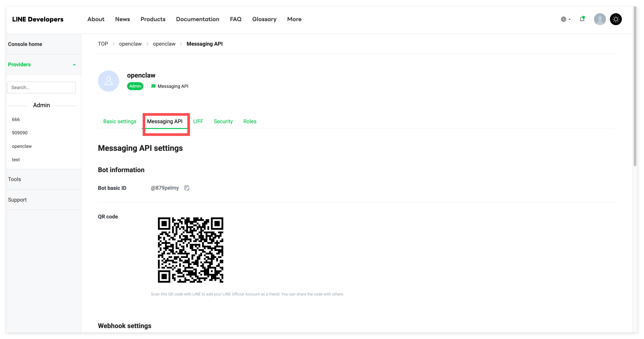Click the LINE Developers logo
644x339 pixels.
coord(38,19)
